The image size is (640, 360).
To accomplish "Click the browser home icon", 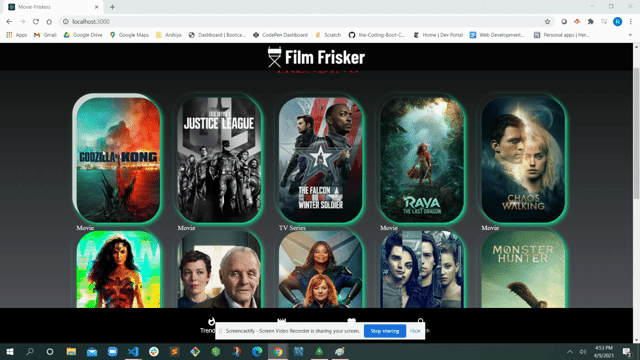I will point(49,22).
